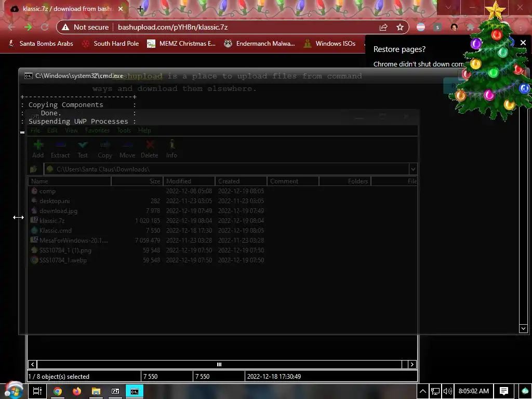Click Task View on the taskbar
This screenshot has width=532, height=399.
coord(37,391)
